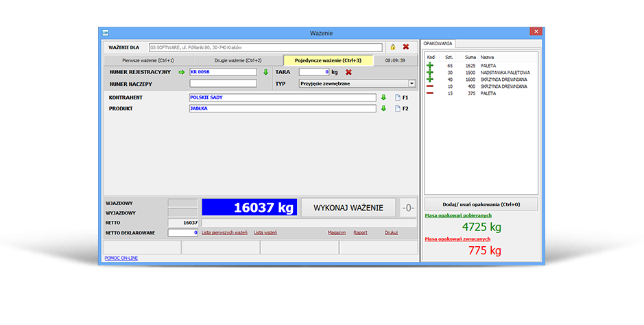Open Lista pierwszych ważeń link
Image resolution: width=644 pixels, height=325 pixels.
pyautogui.click(x=224, y=233)
